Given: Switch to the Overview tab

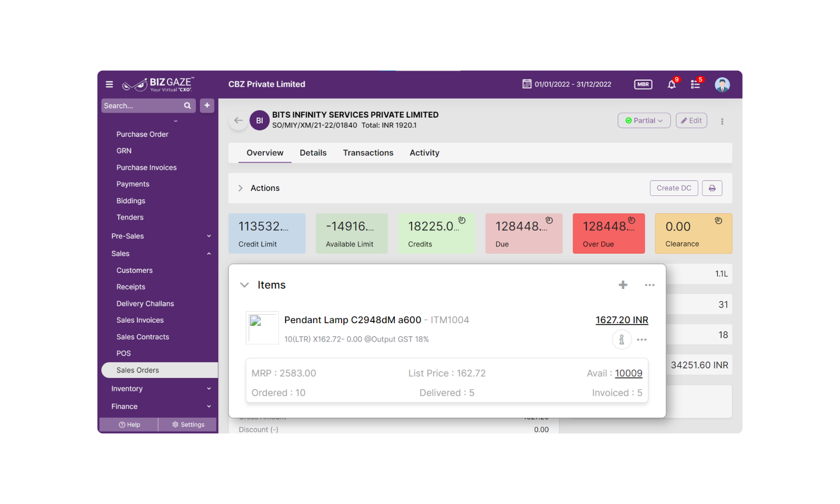Looking at the screenshot, I should coord(265,153).
